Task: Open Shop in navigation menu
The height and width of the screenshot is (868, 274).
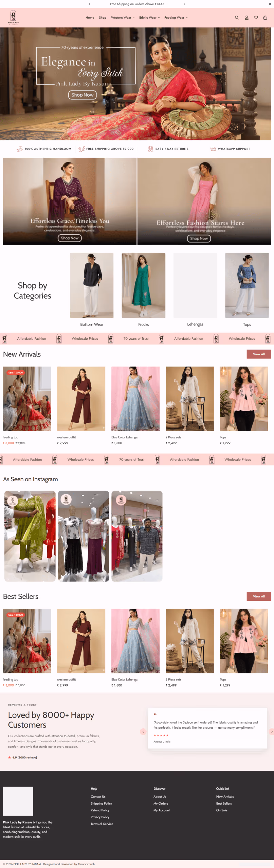Action: point(103,18)
